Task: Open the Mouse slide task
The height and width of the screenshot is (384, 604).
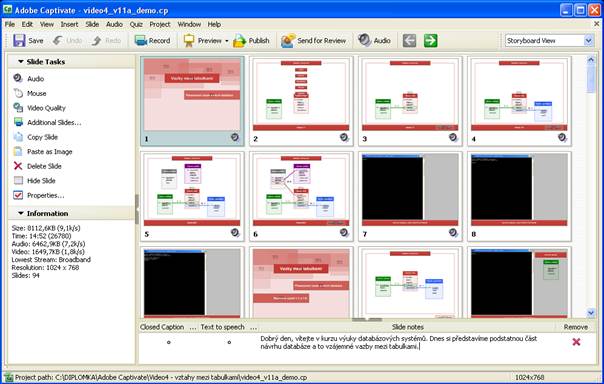Action: click(x=37, y=93)
